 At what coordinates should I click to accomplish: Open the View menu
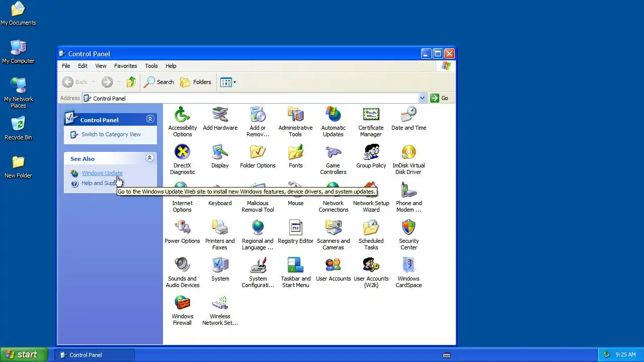101,66
